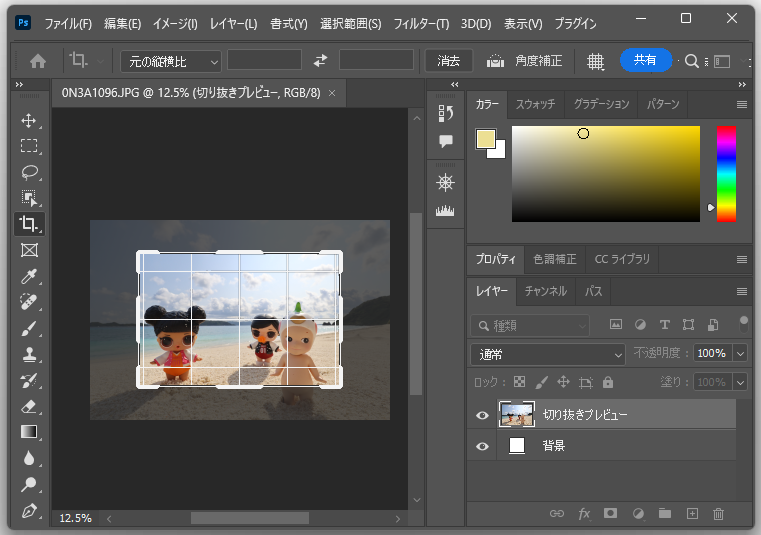The image size is (761, 535).
Task: Go to the Home screen
Action: pyautogui.click(x=38, y=61)
